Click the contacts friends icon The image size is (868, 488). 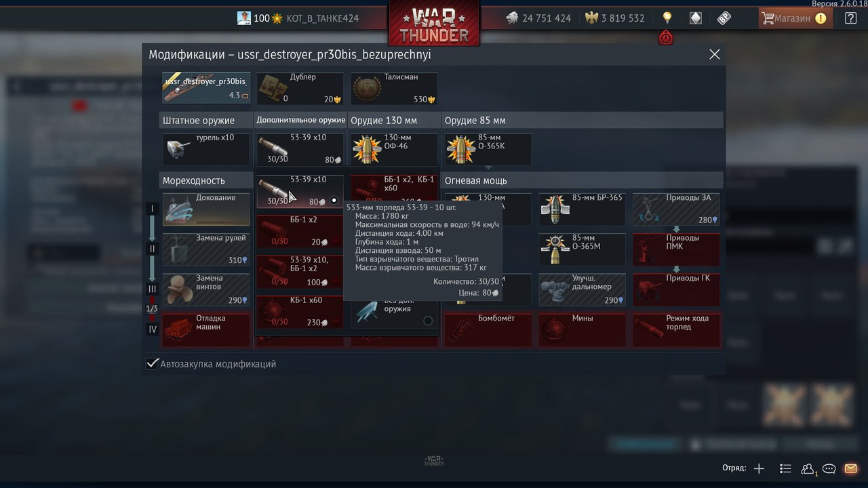tap(808, 468)
